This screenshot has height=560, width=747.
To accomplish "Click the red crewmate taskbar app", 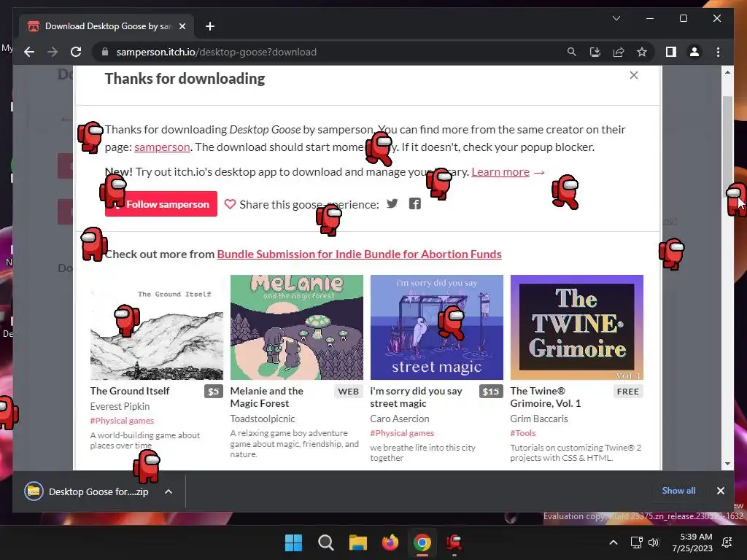I will (x=454, y=542).
